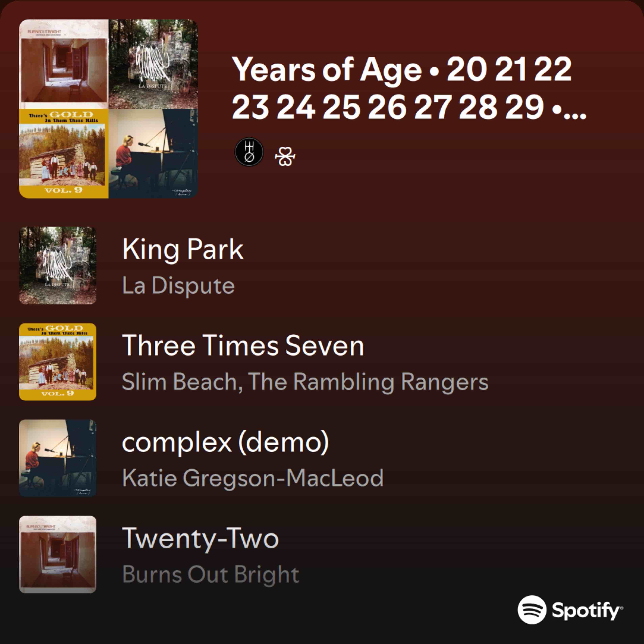Screen dimensions: 644x644
Task: Open the King Park album art thumbnail
Action: [58, 265]
